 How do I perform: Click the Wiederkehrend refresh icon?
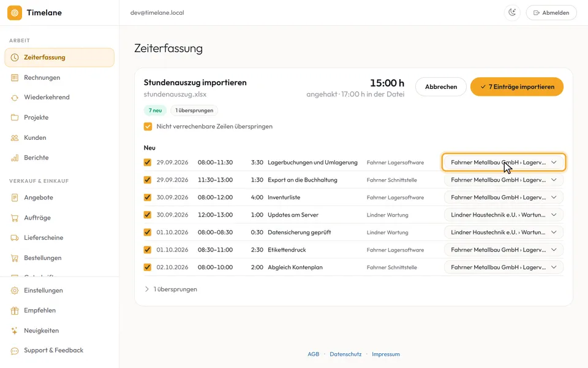pos(15,98)
